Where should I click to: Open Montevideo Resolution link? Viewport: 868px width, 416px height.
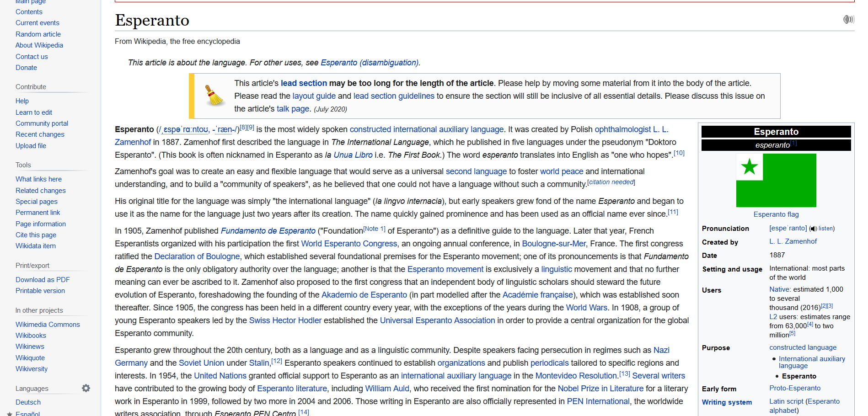[576, 376]
